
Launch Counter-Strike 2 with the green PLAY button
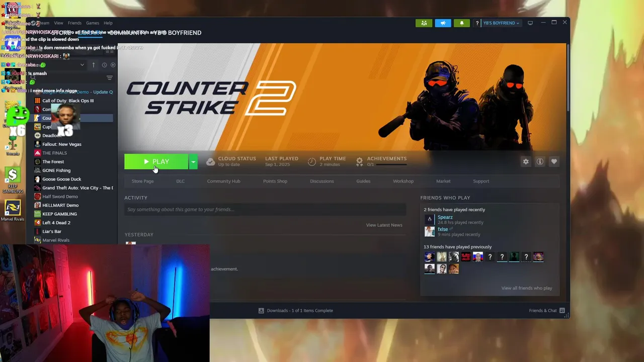click(x=156, y=161)
